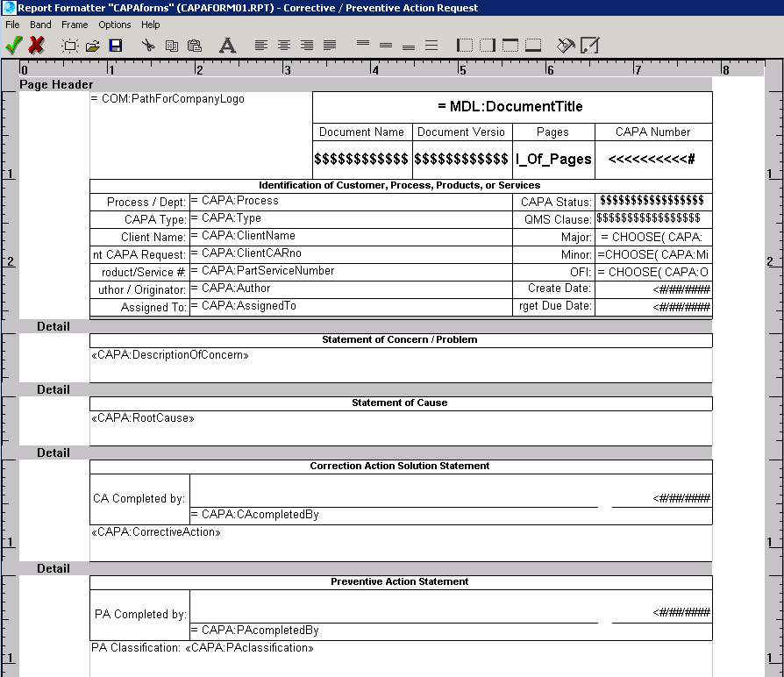Click the red X cancel icon
This screenshot has height=677, width=784.
pos(37,45)
